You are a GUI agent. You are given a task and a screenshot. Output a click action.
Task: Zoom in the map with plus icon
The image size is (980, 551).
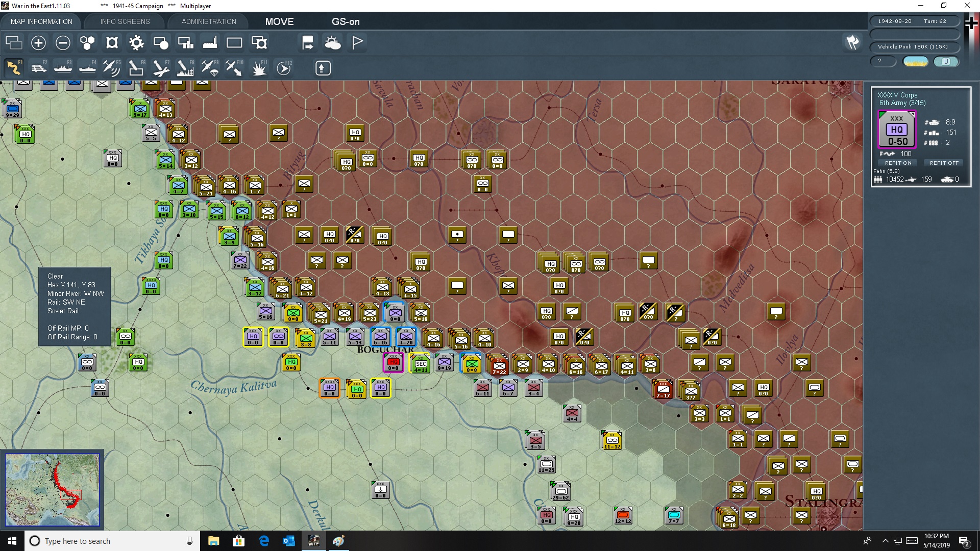(38, 43)
